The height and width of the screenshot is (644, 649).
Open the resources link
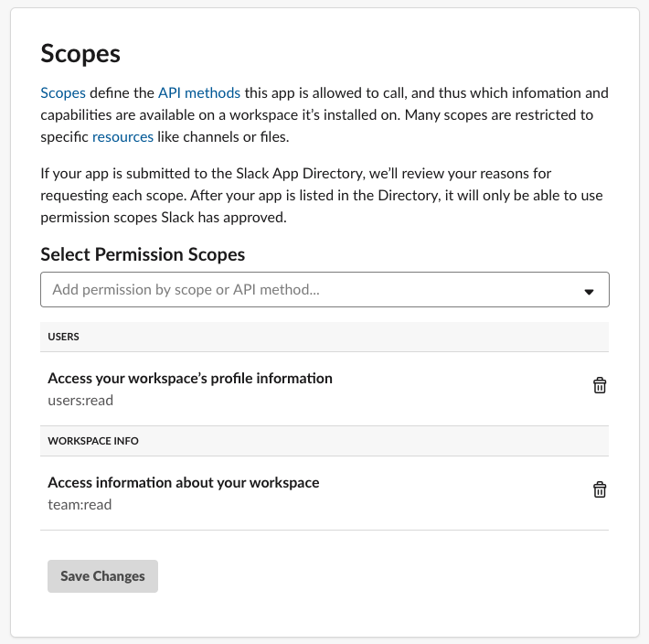122,137
